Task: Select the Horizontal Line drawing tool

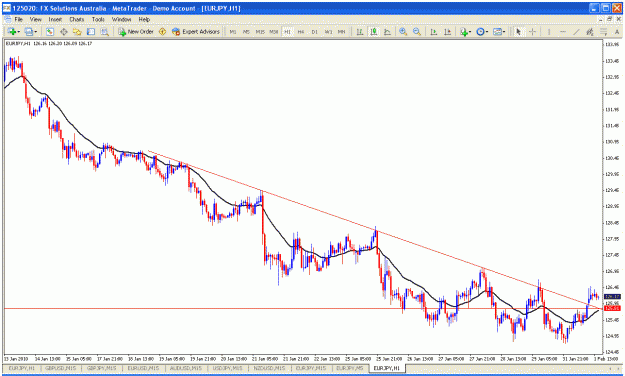Action: click(563, 31)
